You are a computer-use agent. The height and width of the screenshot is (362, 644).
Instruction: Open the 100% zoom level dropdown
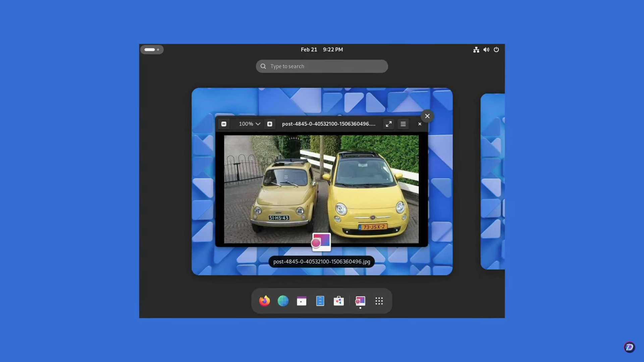(249, 124)
